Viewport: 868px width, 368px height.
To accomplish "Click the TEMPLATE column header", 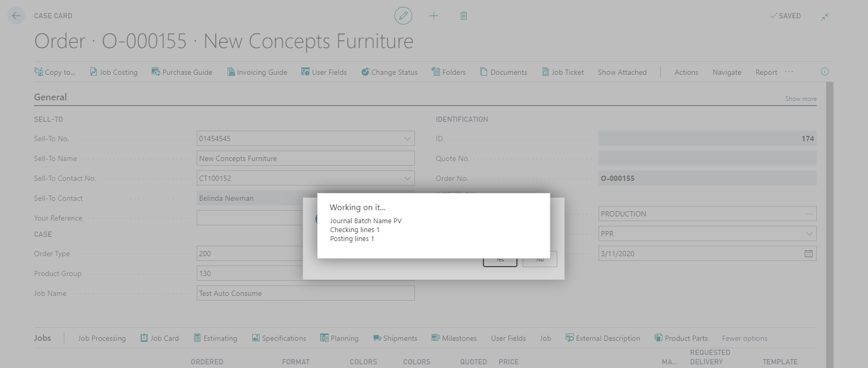I will pos(780,362).
